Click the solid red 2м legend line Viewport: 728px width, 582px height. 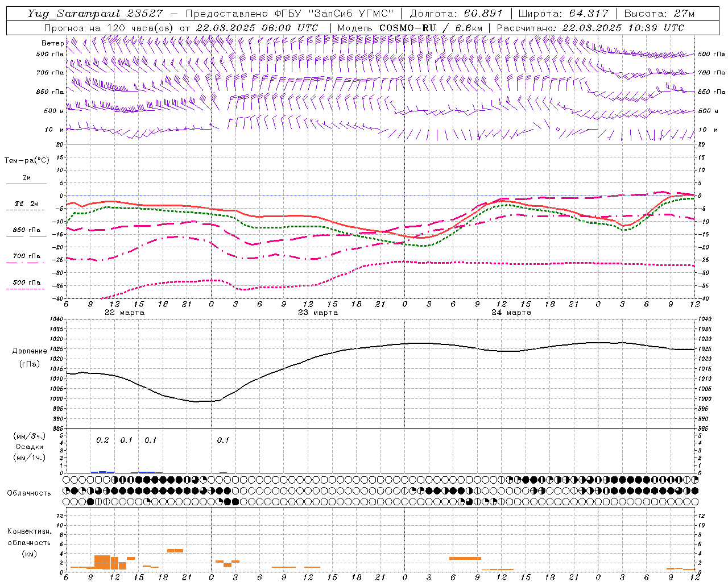click(26, 184)
